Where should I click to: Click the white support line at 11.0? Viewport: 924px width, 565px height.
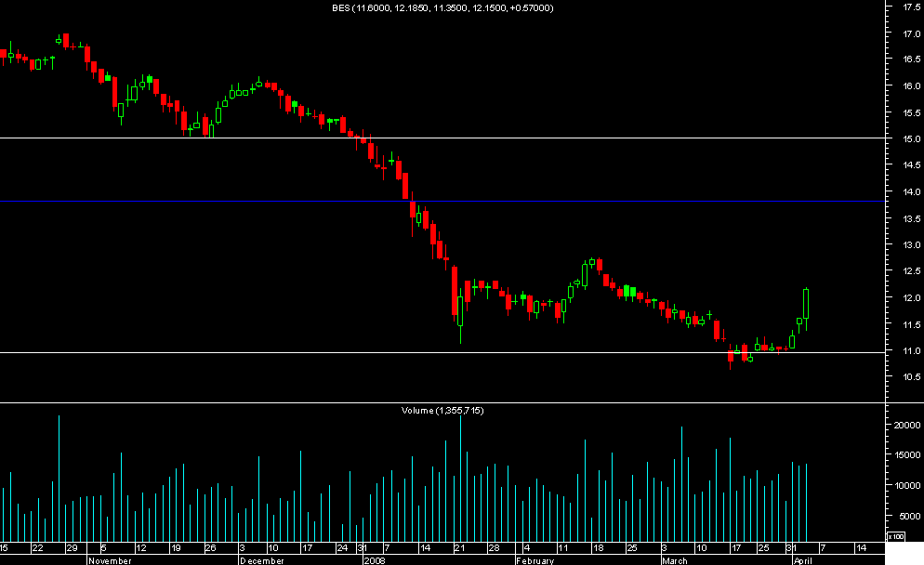click(x=442, y=352)
